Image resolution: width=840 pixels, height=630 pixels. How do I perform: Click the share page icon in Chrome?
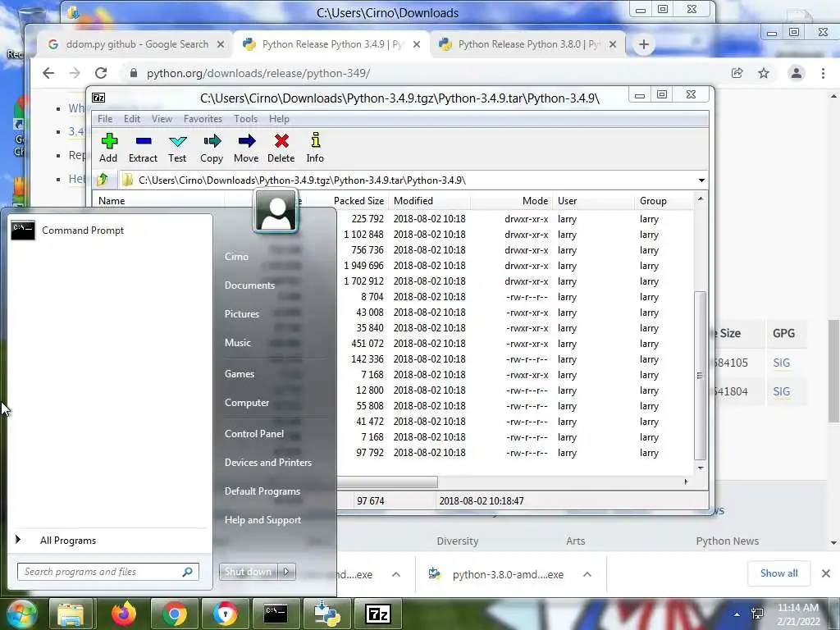pyautogui.click(x=737, y=73)
